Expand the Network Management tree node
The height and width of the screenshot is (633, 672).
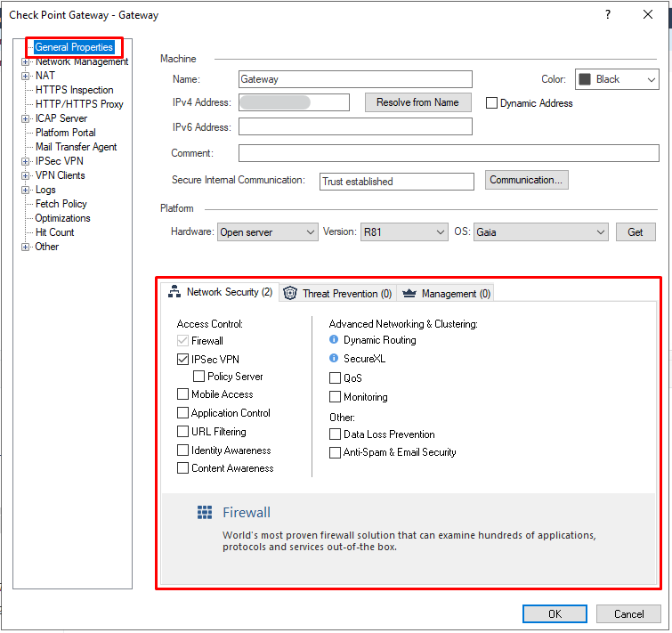point(25,62)
